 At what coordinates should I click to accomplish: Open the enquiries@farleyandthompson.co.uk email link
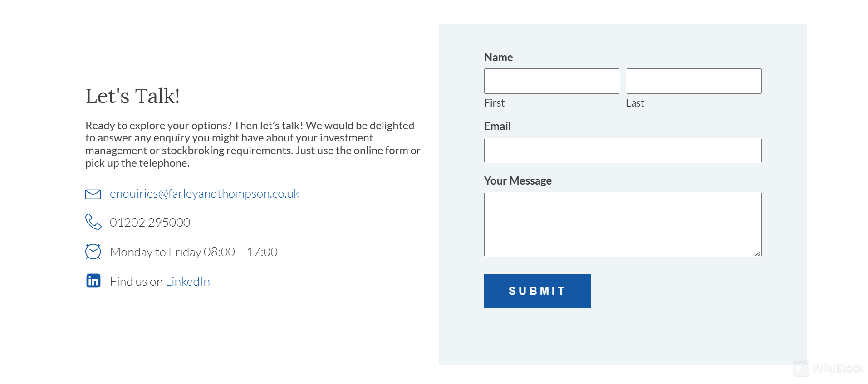[204, 194]
